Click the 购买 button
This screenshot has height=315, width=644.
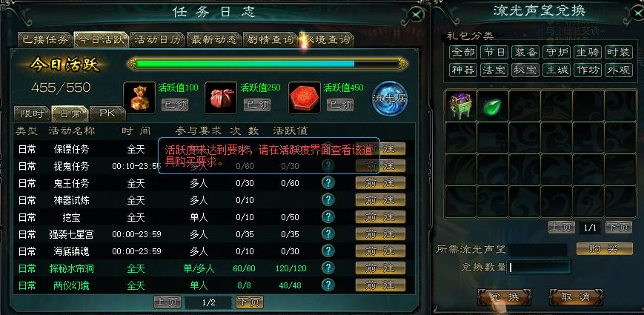(x=605, y=249)
